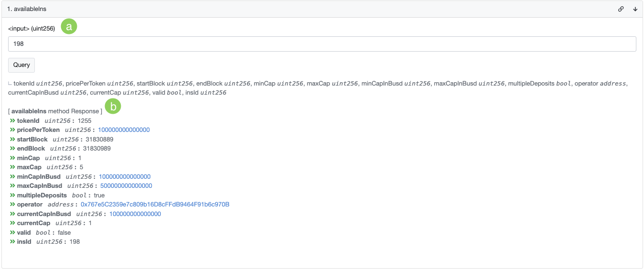Toggle the '1. availableIns' header bar
The height and width of the screenshot is (271, 644).
tap(286, 9)
